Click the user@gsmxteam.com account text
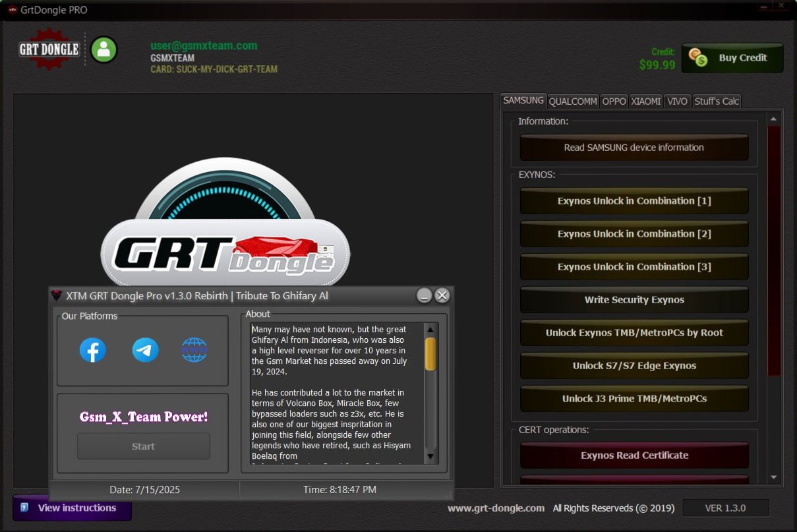 point(204,45)
